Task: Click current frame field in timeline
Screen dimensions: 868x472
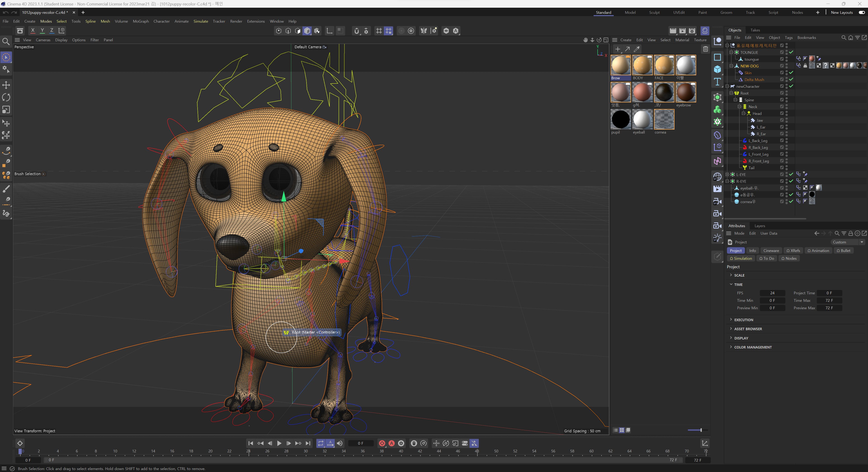Action: point(361,443)
